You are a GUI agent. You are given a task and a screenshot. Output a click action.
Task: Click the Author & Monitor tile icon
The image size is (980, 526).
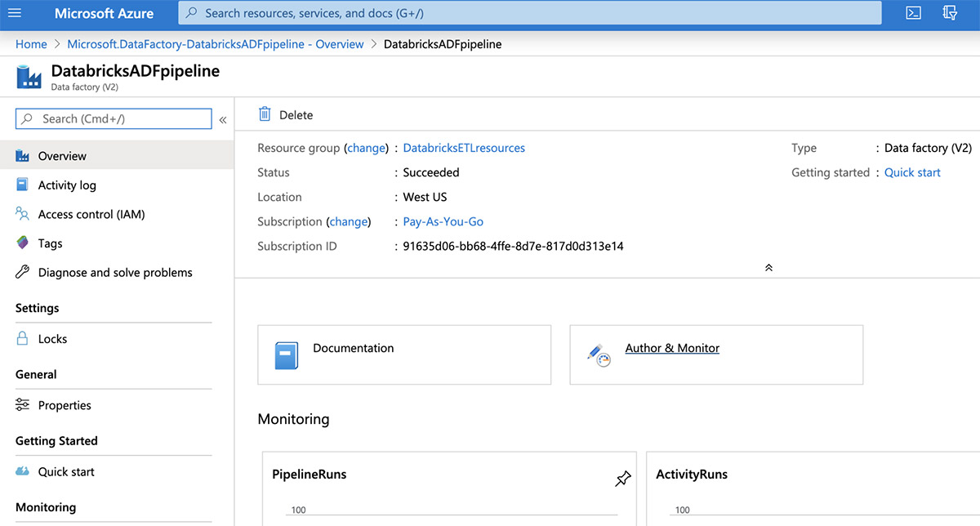click(599, 355)
